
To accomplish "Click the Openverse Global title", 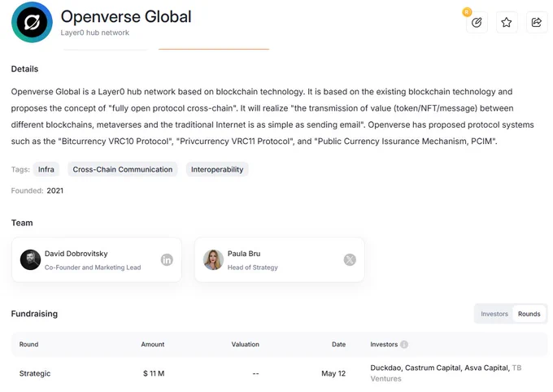I will click(126, 16).
